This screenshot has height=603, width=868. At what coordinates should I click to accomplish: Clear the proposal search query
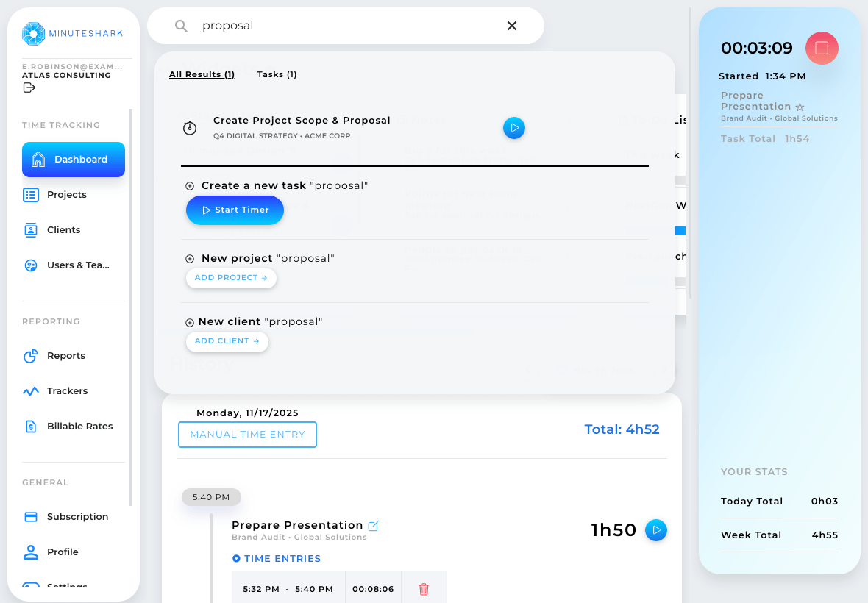click(512, 25)
